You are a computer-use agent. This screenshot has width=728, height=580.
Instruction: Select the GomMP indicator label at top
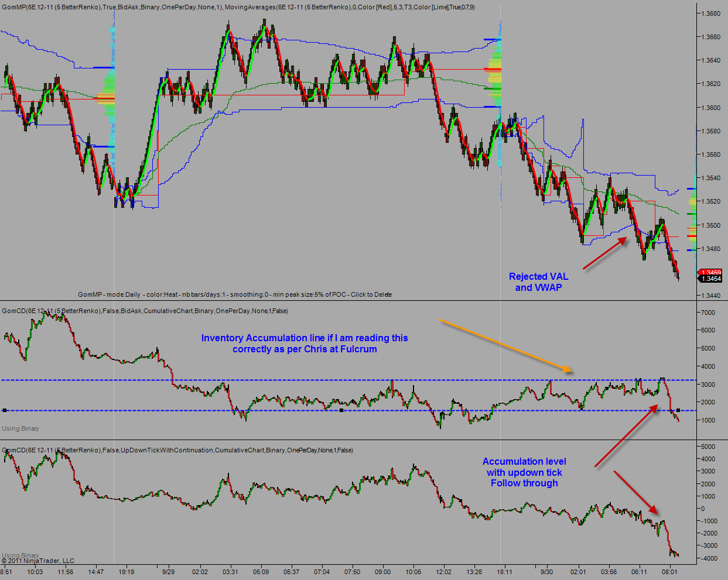click(x=238, y=7)
